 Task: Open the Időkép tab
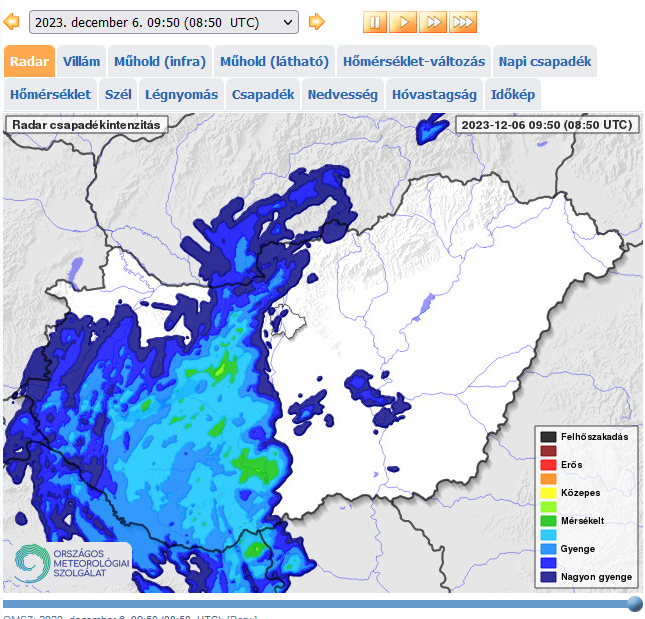pyautogui.click(x=514, y=95)
